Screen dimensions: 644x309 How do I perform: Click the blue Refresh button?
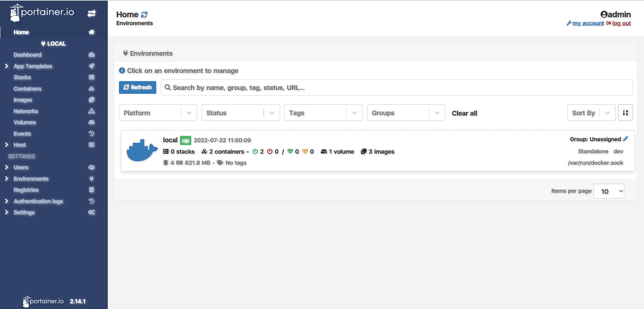click(138, 87)
